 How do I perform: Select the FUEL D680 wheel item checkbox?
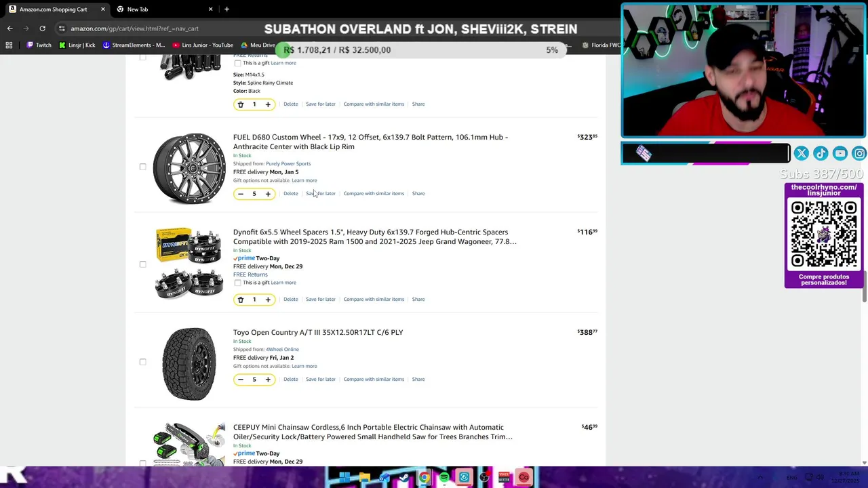pos(142,167)
